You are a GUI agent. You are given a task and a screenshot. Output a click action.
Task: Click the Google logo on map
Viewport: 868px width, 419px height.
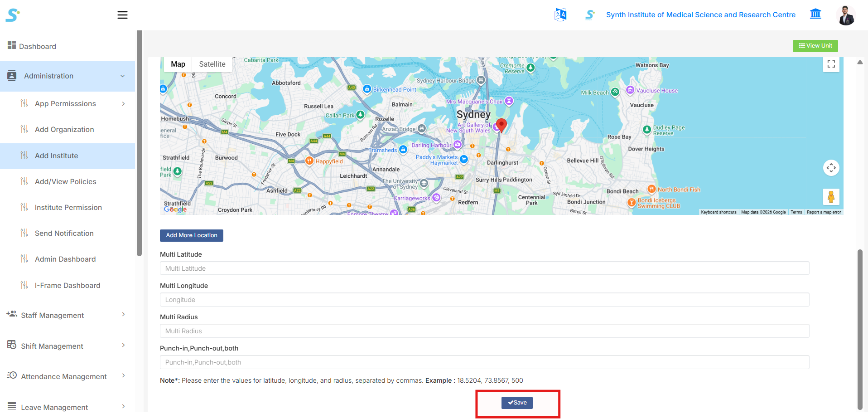click(175, 209)
